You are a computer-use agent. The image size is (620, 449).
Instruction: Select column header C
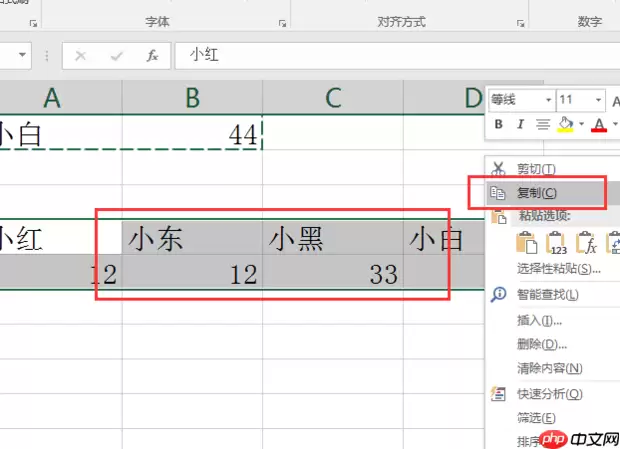coord(333,98)
